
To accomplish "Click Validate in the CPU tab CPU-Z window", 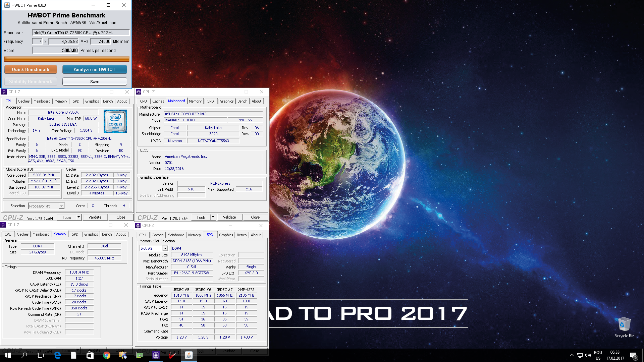I will 95,217.
